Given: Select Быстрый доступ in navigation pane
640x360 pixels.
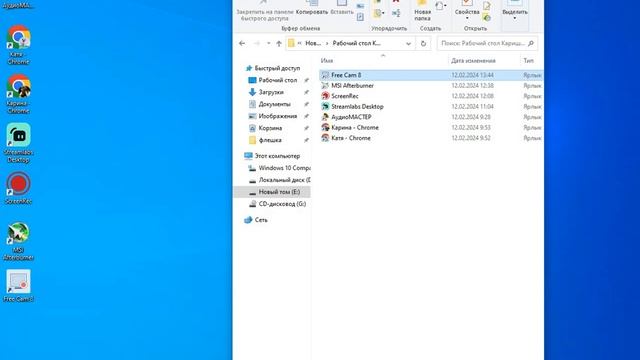Looking at the screenshot, I should [277, 68].
